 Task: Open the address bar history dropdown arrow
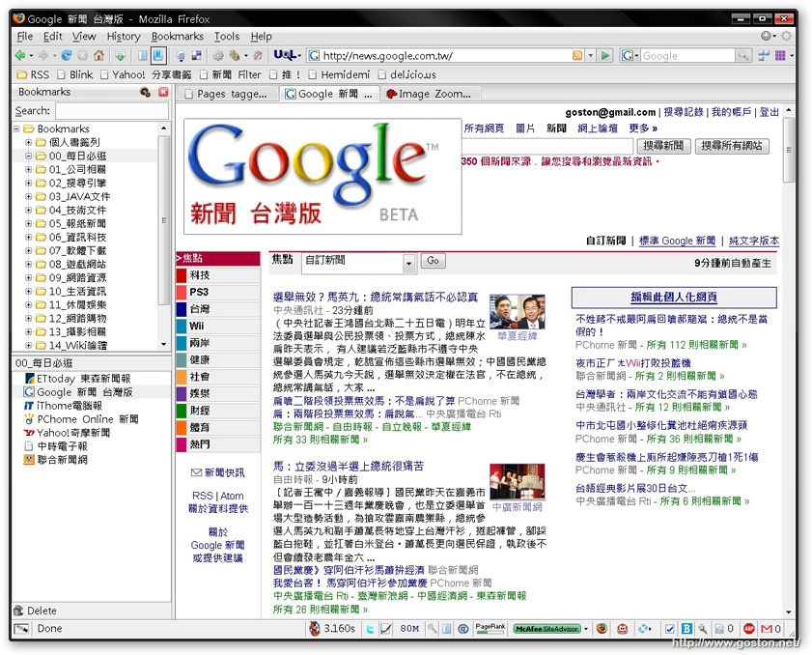point(590,55)
